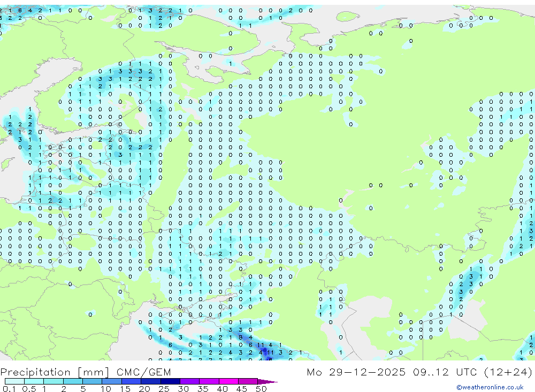535x392 pixels.
Task: Click the legend scale label '25'
Action: point(164,389)
